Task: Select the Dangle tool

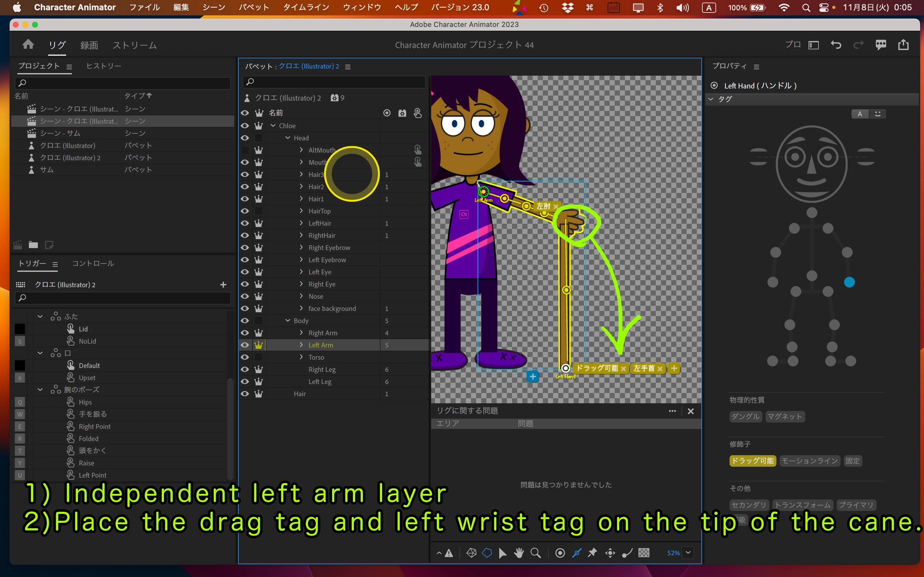Action: point(627,553)
